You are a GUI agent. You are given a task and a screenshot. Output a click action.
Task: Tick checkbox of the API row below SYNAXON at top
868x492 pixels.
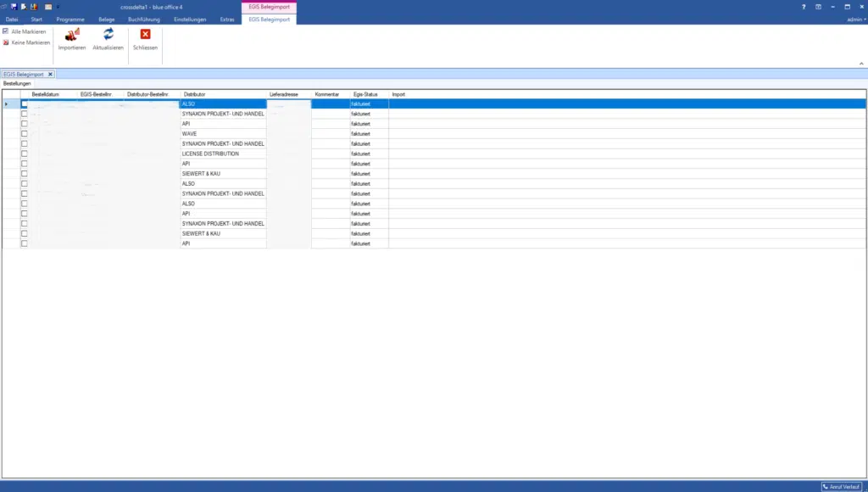[24, 124]
